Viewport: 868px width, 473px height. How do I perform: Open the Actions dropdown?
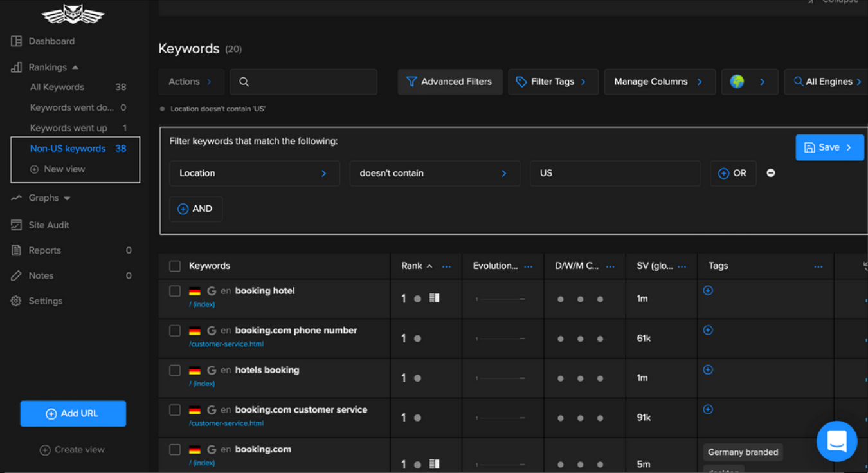point(191,82)
